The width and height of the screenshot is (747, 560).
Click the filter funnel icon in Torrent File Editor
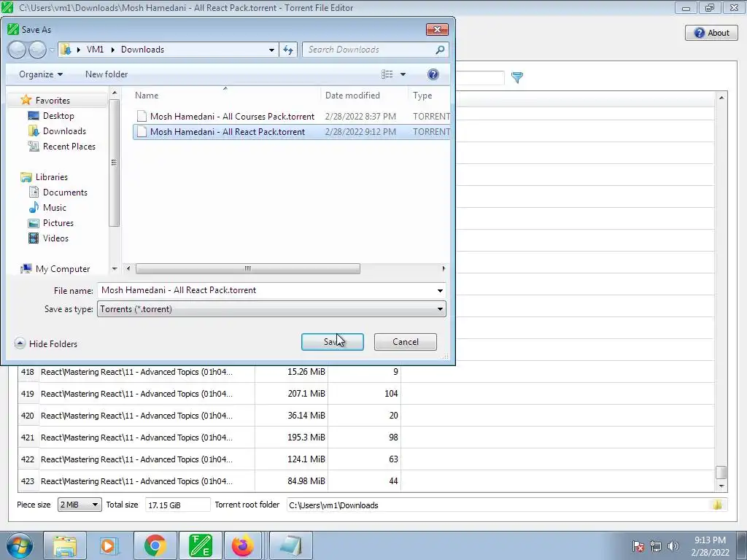(517, 77)
